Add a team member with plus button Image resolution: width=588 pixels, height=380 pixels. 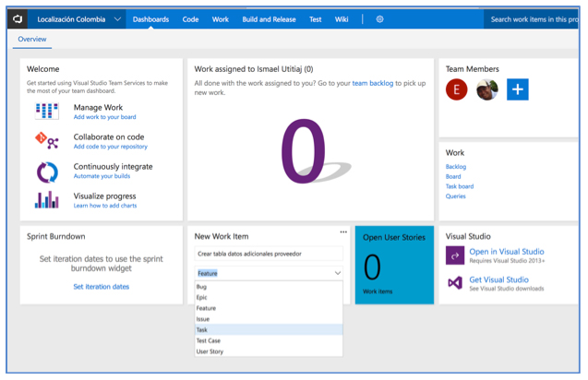(x=518, y=89)
